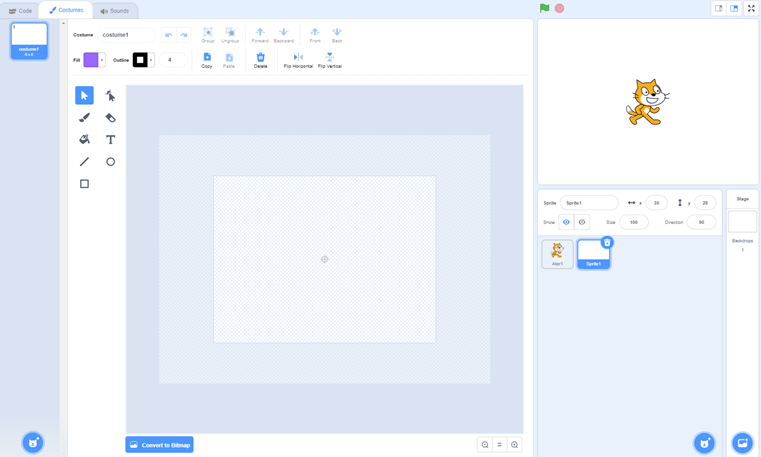761x457 pixels.
Task: Zoom in on the paint canvas
Action: pyautogui.click(x=514, y=444)
